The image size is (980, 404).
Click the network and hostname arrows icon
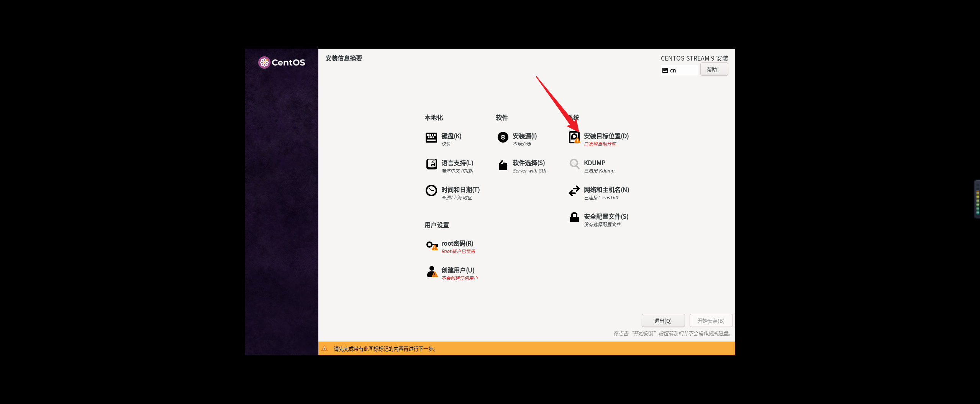tap(574, 191)
